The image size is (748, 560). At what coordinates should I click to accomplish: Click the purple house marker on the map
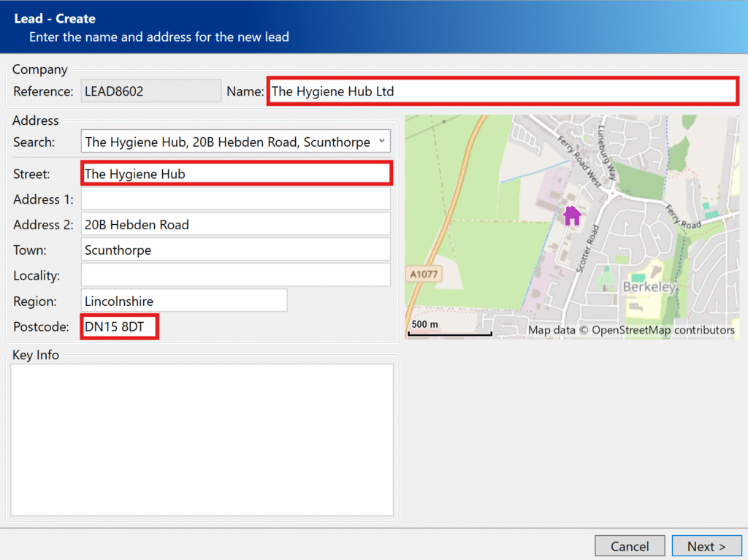pyautogui.click(x=572, y=215)
